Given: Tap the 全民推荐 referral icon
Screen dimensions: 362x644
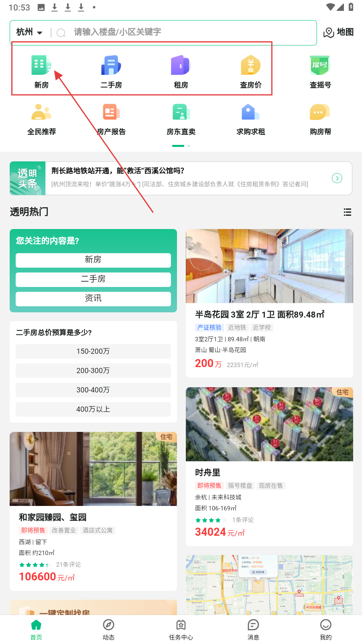Looking at the screenshot, I should pyautogui.click(x=41, y=112).
